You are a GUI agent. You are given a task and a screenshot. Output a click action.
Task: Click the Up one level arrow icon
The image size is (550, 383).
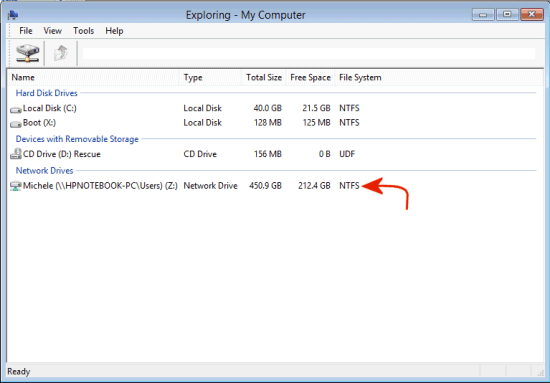click(x=61, y=53)
